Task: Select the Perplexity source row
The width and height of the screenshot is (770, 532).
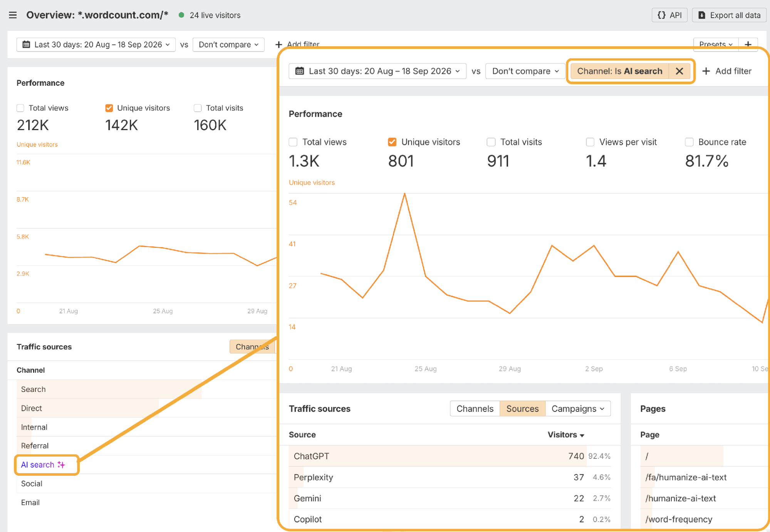Action: pyautogui.click(x=450, y=477)
